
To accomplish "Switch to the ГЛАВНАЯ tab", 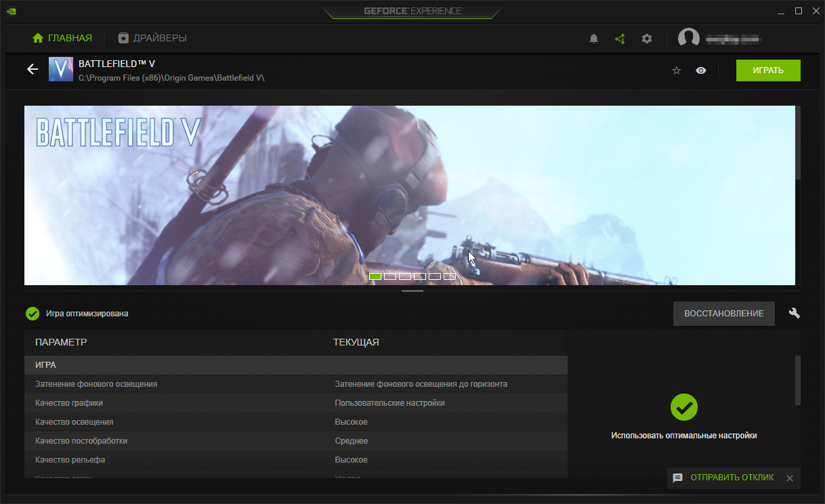I will point(62,38).
